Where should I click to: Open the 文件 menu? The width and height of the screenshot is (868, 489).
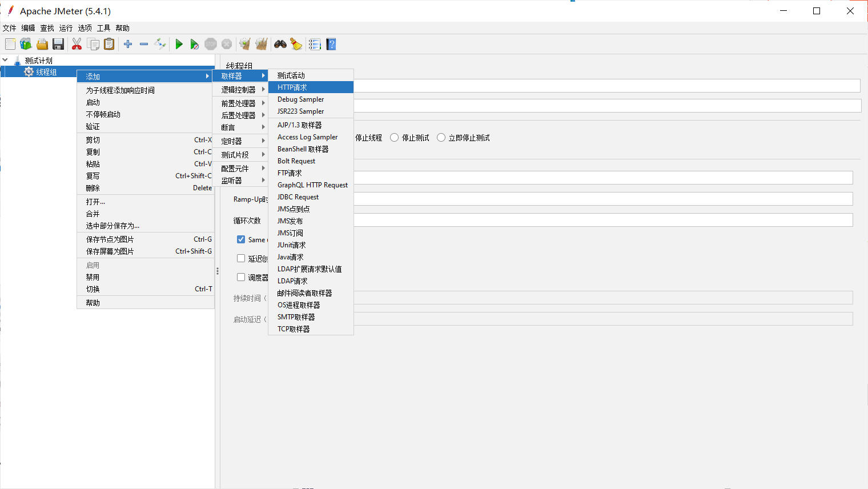[9, 28]
